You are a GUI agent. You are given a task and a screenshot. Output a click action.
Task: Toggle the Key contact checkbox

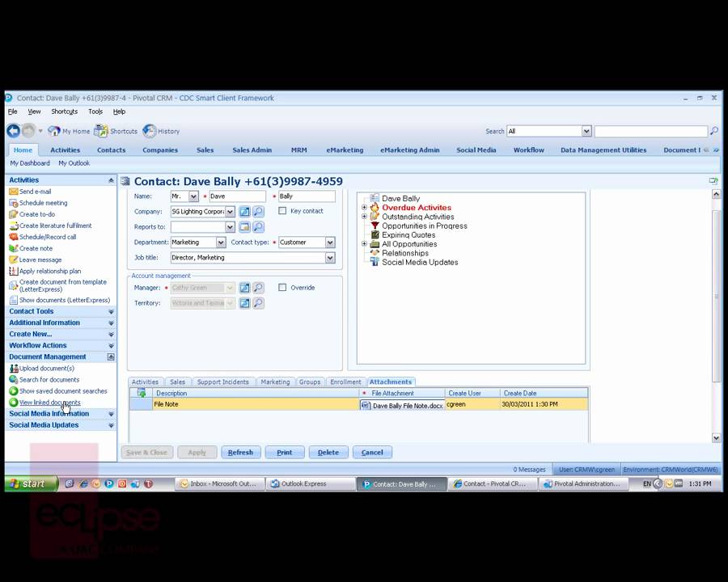282,211
